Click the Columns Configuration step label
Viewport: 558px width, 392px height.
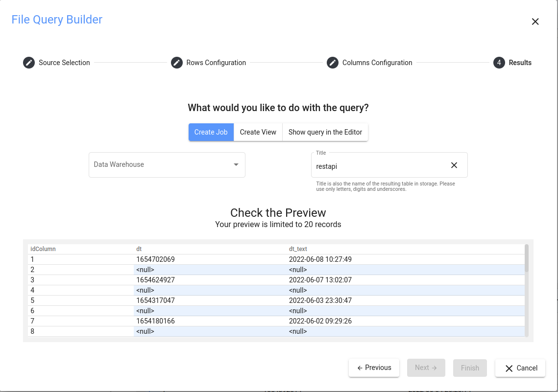click(377, 63)
